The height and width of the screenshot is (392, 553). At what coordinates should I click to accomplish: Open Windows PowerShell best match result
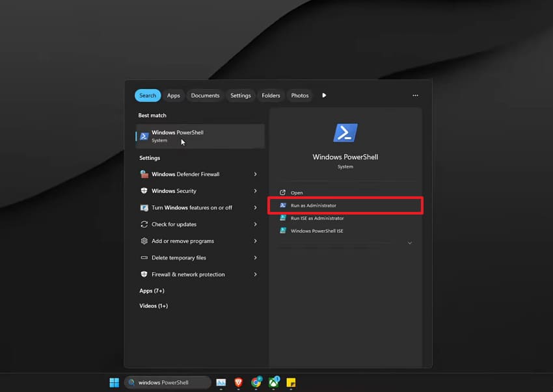(x=200, y=136)
